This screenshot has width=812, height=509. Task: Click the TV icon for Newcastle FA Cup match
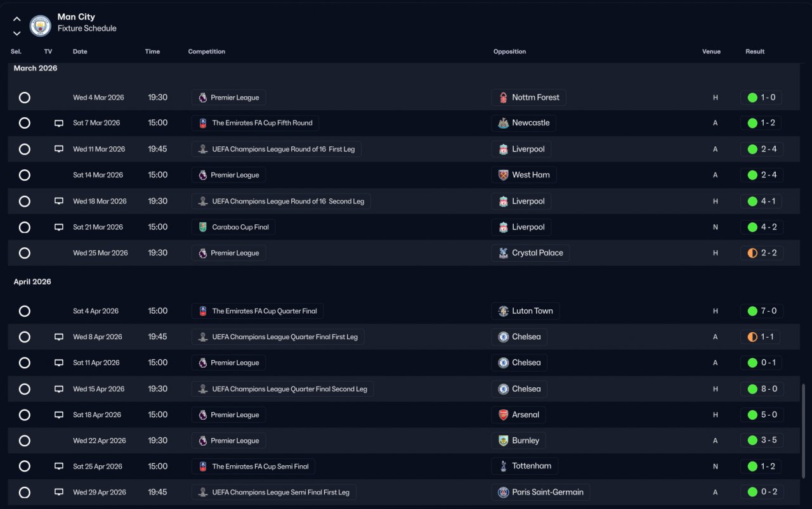[x=59, y=123]
